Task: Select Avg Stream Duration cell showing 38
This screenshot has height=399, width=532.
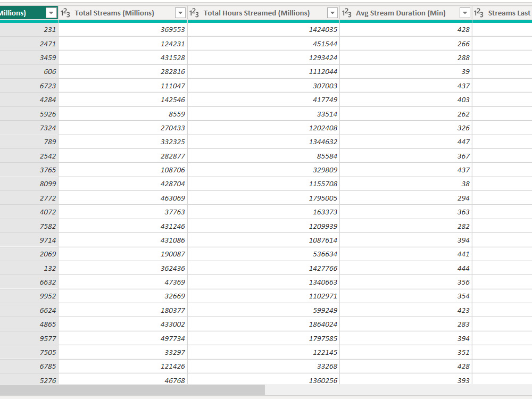Action: (406, 184)
